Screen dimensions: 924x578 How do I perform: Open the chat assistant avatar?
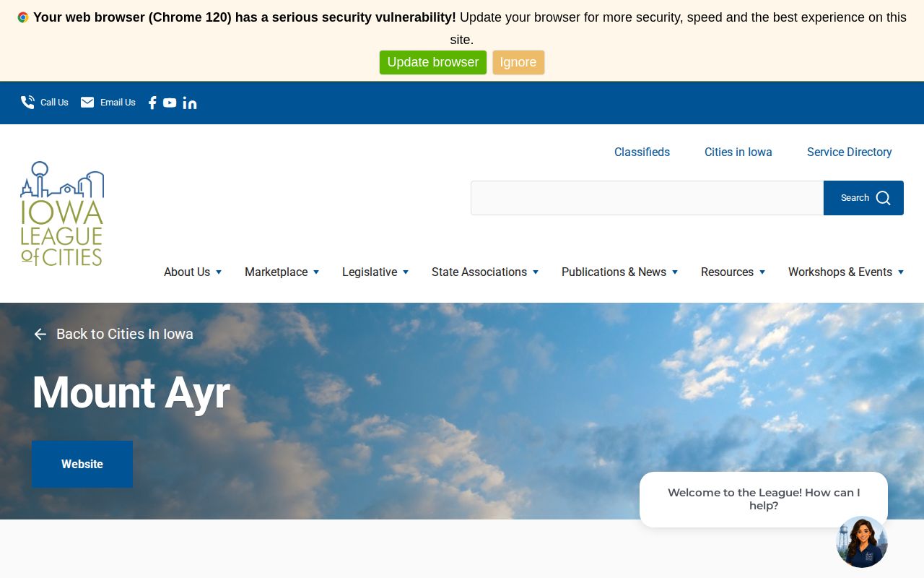pos(862,542)
